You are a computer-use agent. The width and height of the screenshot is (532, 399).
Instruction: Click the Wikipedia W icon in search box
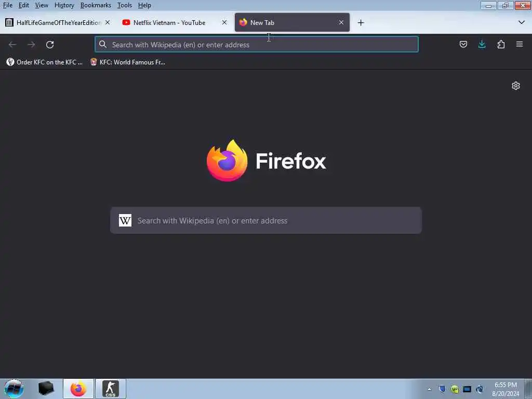point(125,220)
